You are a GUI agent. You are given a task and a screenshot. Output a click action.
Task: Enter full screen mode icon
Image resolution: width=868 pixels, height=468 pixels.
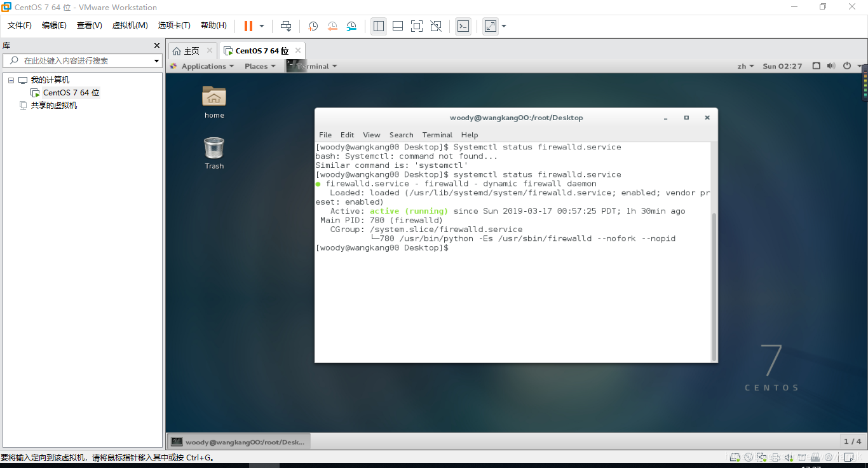[x=417, y=26]
